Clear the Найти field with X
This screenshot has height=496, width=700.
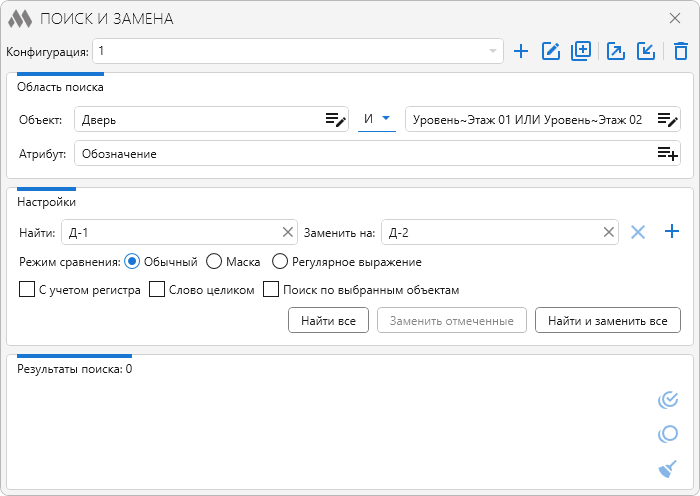click(288, 233)
